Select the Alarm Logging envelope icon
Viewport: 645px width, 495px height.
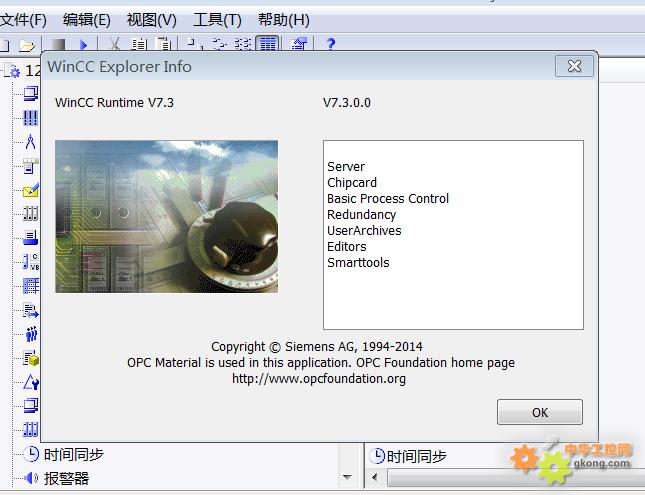[x=31, y=190]
